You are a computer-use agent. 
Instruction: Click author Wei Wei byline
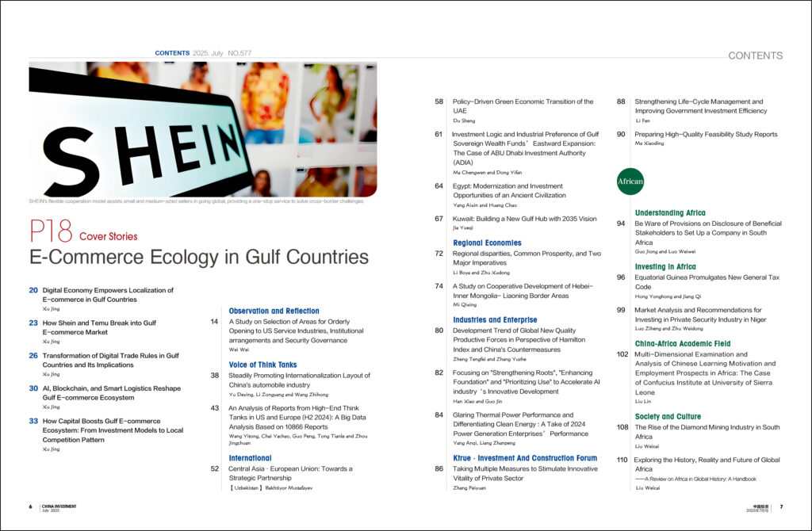pos(239,350)
